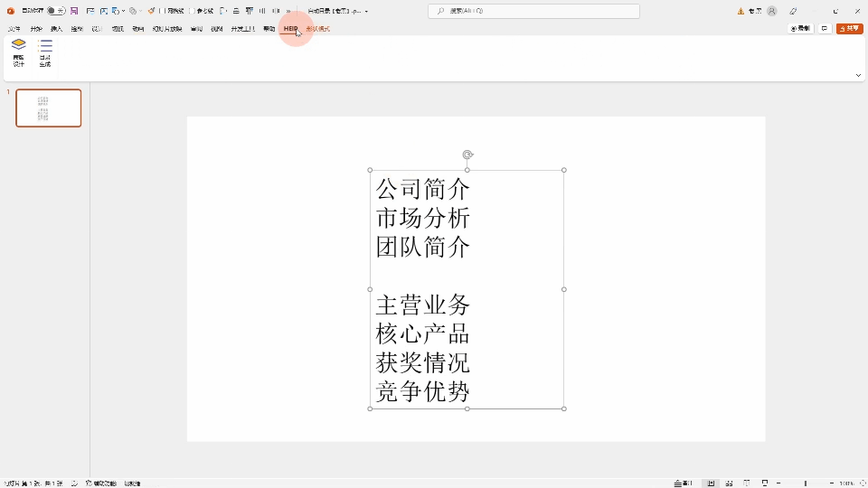Switch to the 形状格式 tab

click(x=317, y=29)
